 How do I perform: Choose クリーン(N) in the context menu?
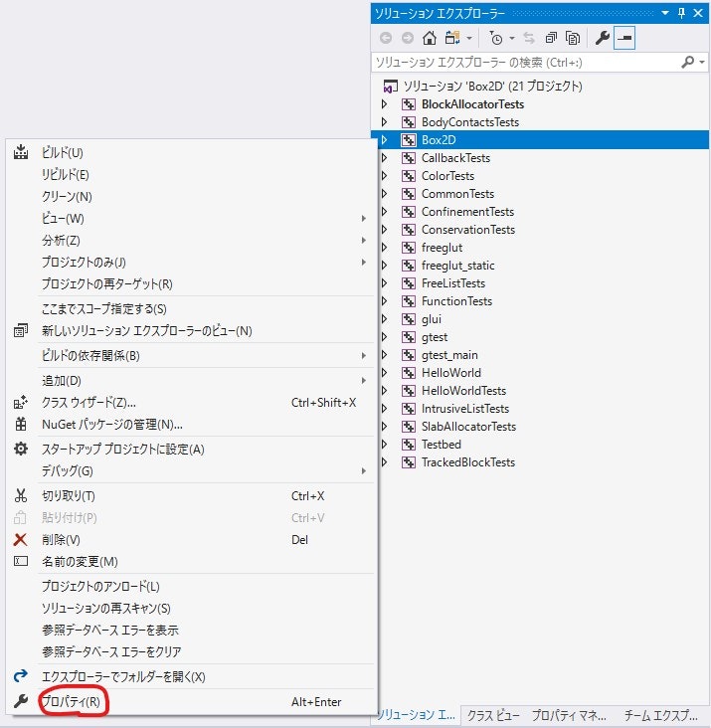coord(190,196)
